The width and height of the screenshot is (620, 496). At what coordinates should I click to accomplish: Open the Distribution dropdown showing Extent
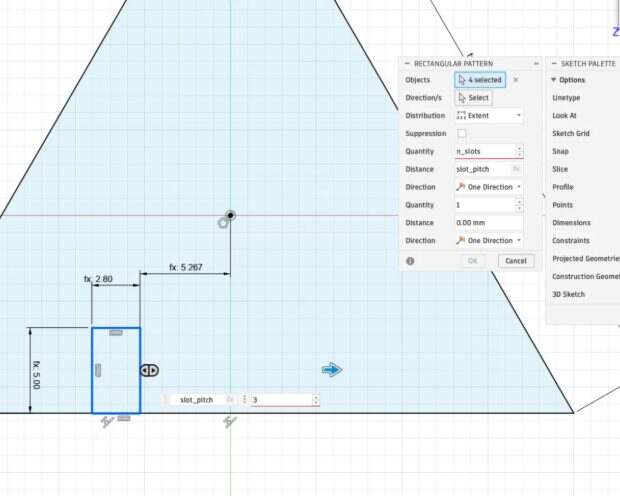[489, 115]
